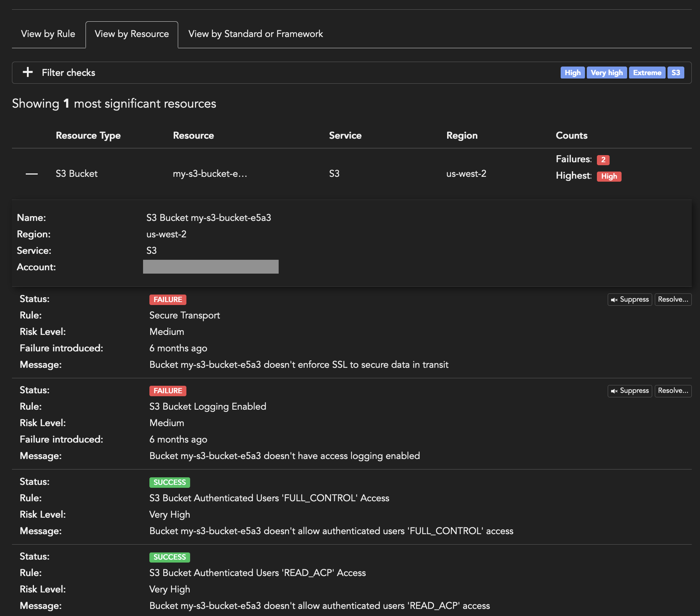700x616 pixels.
Task: Toggle the High severity filter chip
Action: (x=573, y=72)
